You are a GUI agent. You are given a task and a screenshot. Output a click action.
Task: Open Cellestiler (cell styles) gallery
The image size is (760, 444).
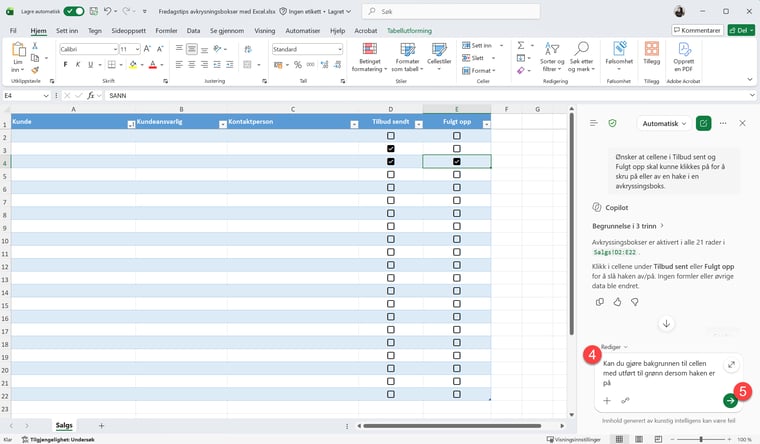(x=439, y=57)
